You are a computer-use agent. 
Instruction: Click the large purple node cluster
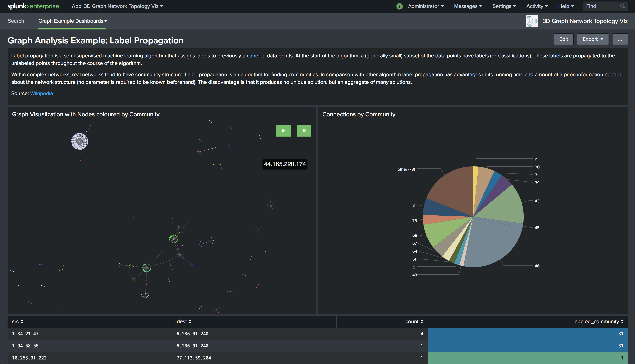click(x=80, y=141)
